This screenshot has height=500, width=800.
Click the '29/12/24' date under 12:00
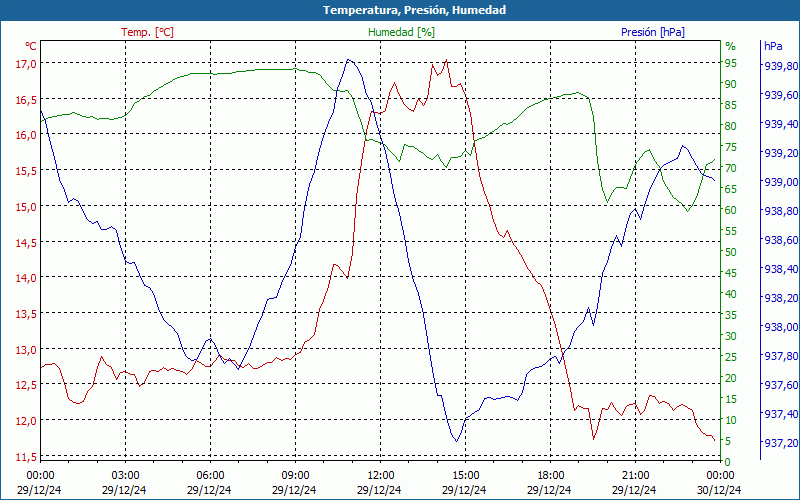pyautogui.click(x=379, y=490)
